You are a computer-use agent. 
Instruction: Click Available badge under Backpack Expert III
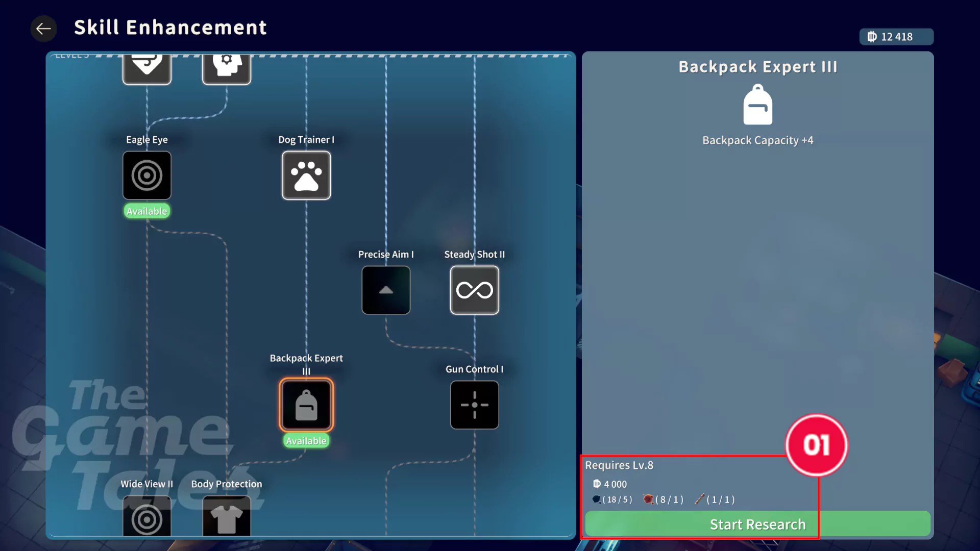[x=306, y=441]
